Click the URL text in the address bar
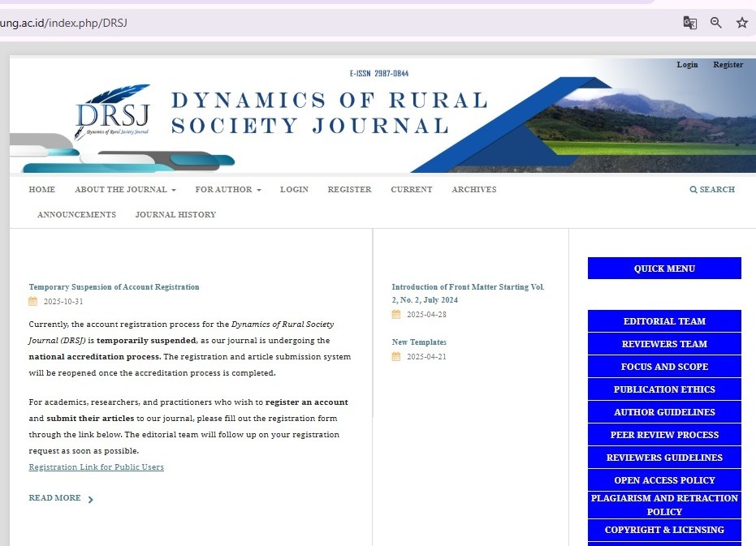The height and width of the screenshot is (546, 756). coord(63,23)
